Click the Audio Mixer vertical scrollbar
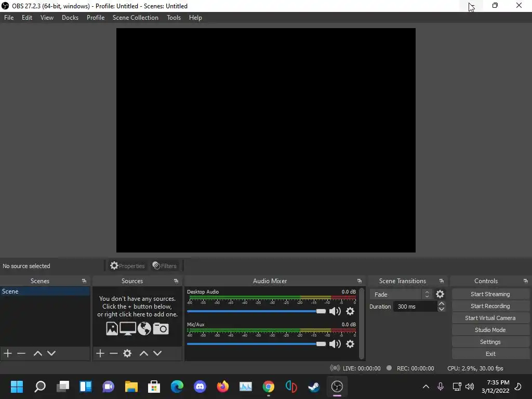This screenshot has width=532, height=399. click(x=362, y=323)
